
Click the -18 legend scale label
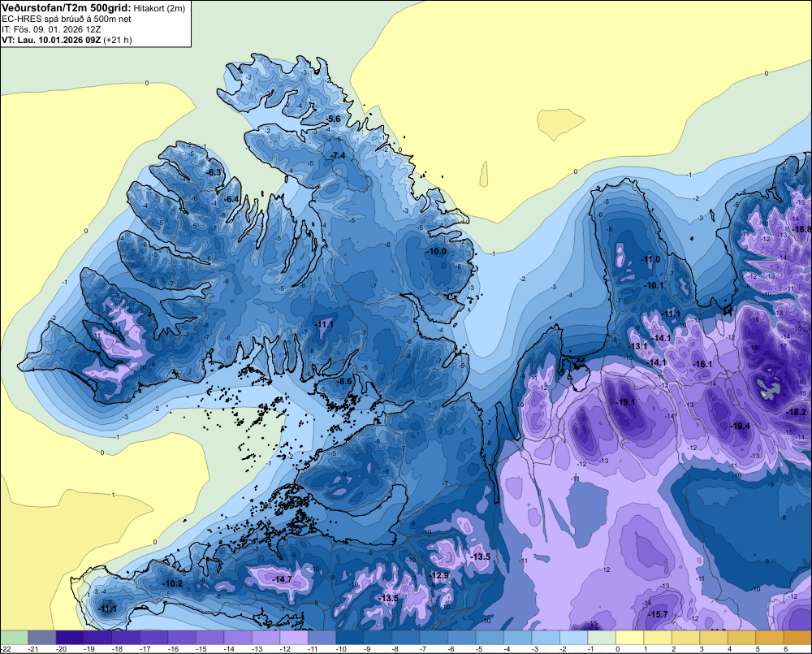(116, 649)
